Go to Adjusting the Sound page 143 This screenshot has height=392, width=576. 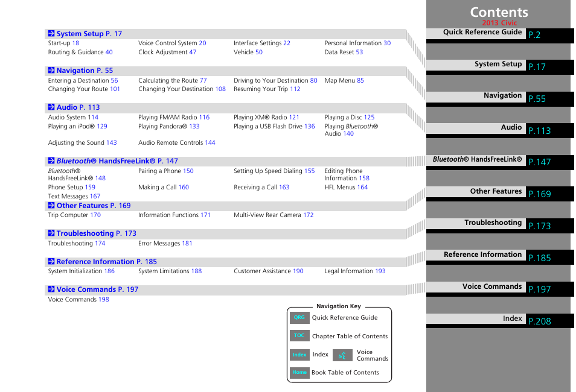pyautogui.click(x=83, y=142)
